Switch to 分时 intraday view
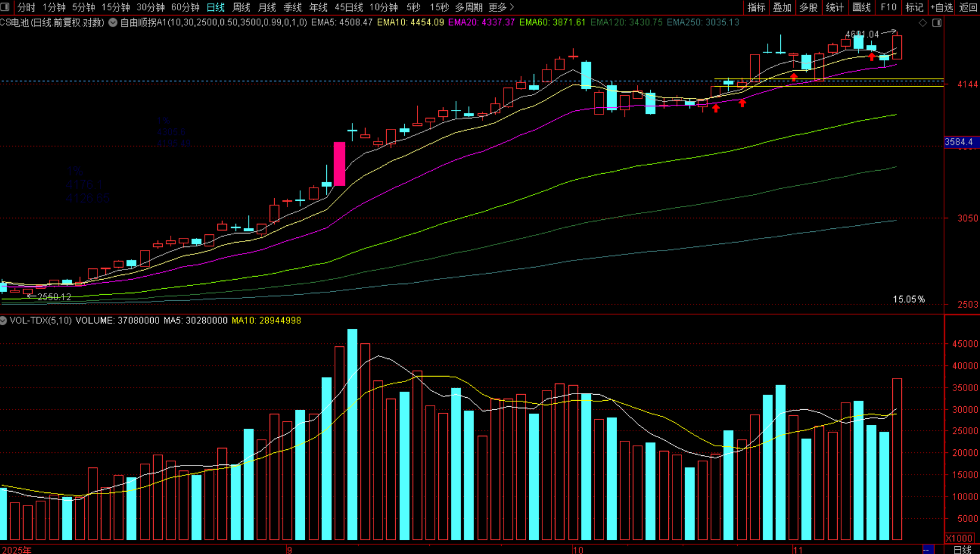 pos(26,7)
